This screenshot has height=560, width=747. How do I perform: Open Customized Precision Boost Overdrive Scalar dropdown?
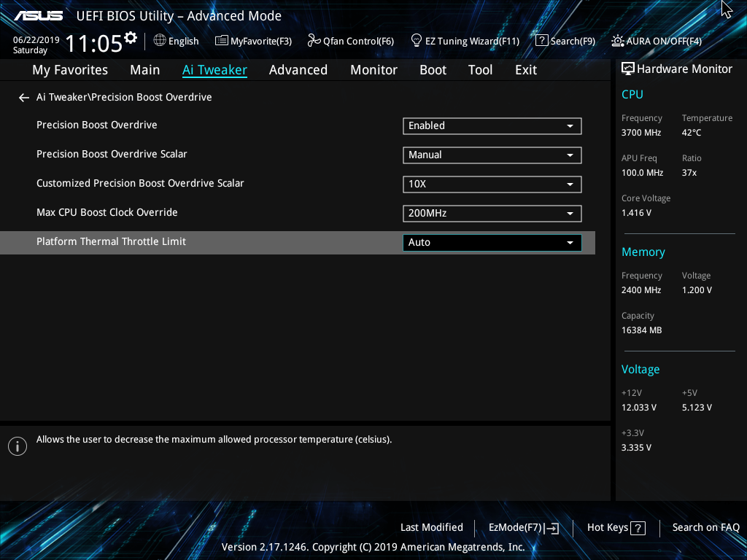tap(492, 184)
